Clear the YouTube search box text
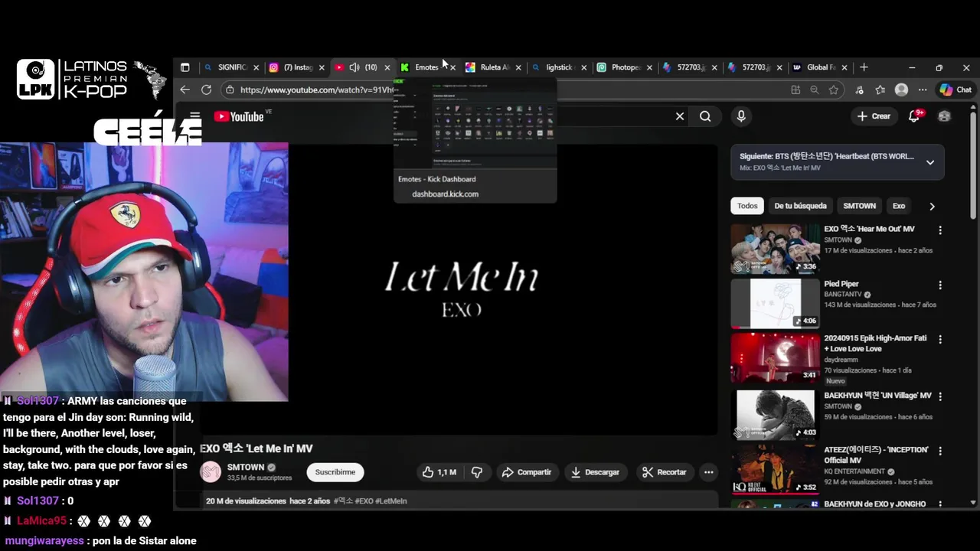The width and height of the screenshot is (980, 551). 679,116
